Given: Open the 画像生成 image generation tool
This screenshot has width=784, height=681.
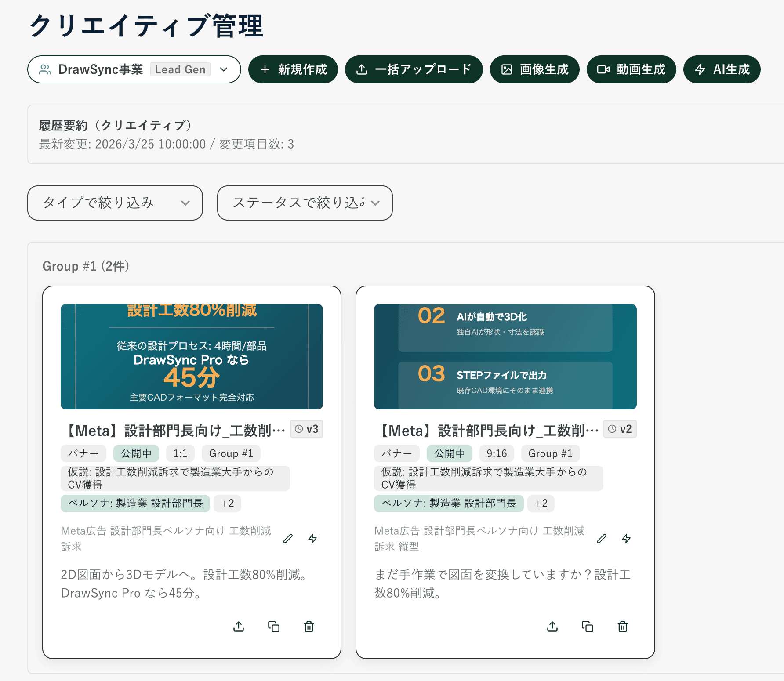Looking at the screenshot, I should tap(534, 69).
